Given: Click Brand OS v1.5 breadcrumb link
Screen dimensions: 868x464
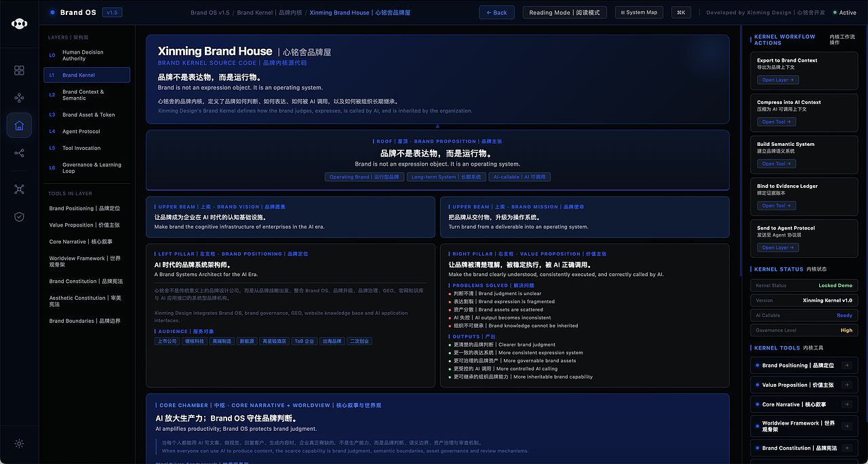Looking at the screenshot, I should click(x=210, y=13).
